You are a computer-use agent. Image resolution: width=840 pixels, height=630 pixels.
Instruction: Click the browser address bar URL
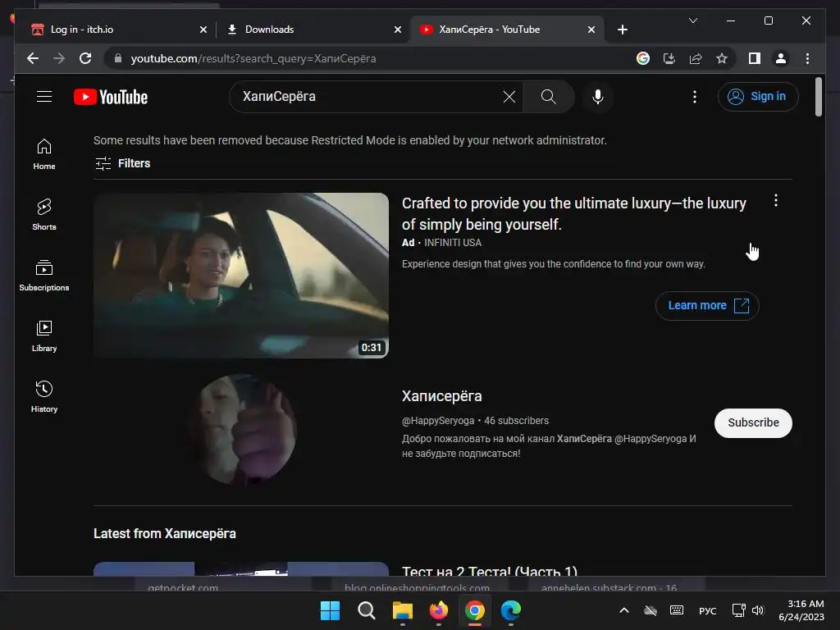[x=253, y=58]
